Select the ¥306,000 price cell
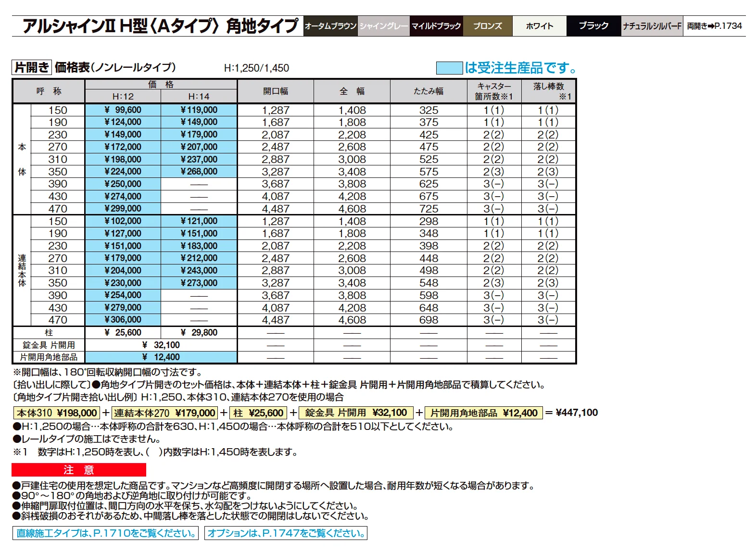The width and height of the screenshot is (756, 553). 123,320
